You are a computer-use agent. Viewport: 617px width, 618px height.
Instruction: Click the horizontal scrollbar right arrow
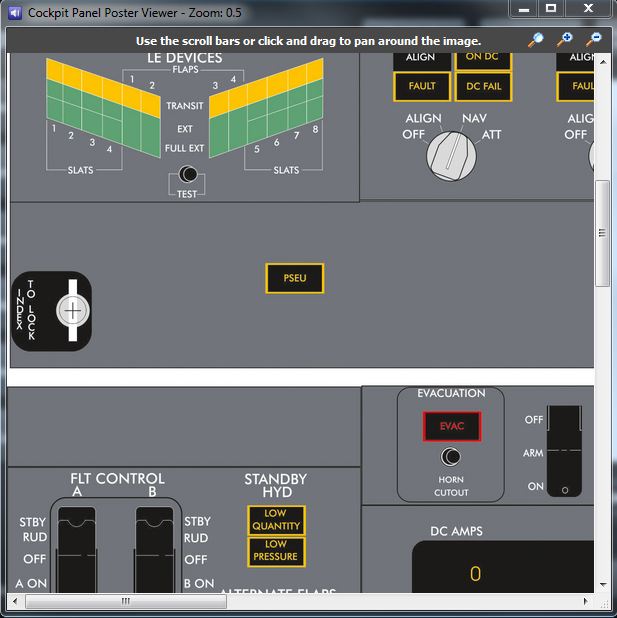(x=585, y=601)
